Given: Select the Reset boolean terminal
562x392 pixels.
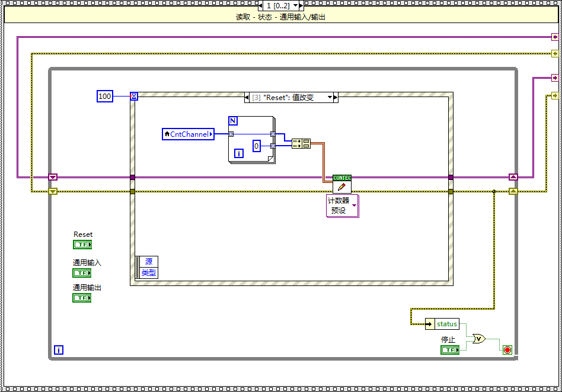Looking at the screenshot, I should pyautogui.click(x=82, y=245).
